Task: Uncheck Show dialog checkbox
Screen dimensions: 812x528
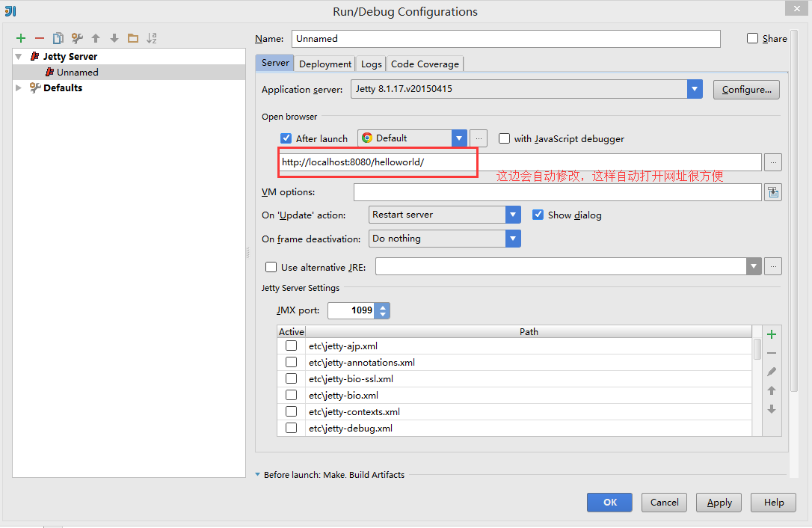Action: click(538, 215)
